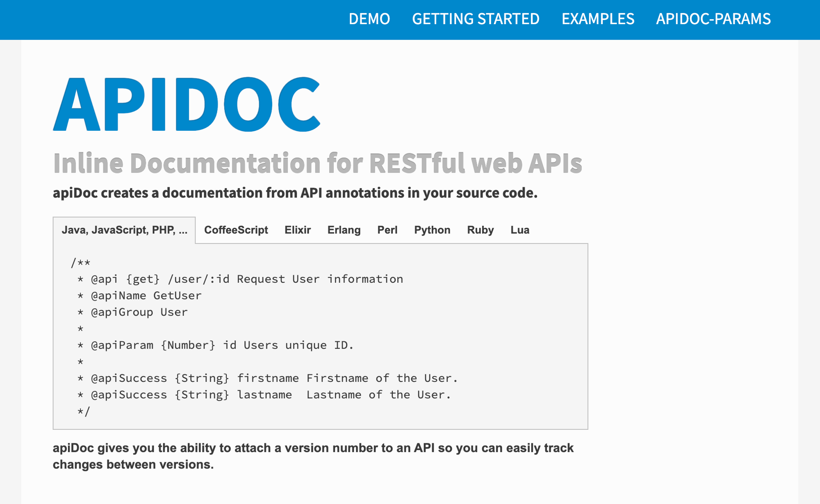This screenshot has height=504, width=820.
Task: Show the Erlang code example
Action: click(344, 230)
